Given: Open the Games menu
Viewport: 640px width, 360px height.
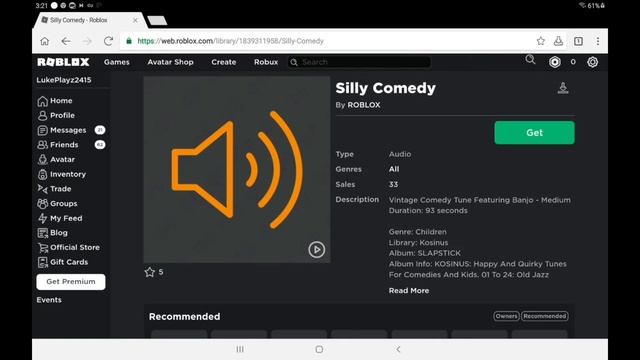Looking at the screenshot, I should 117,62.
